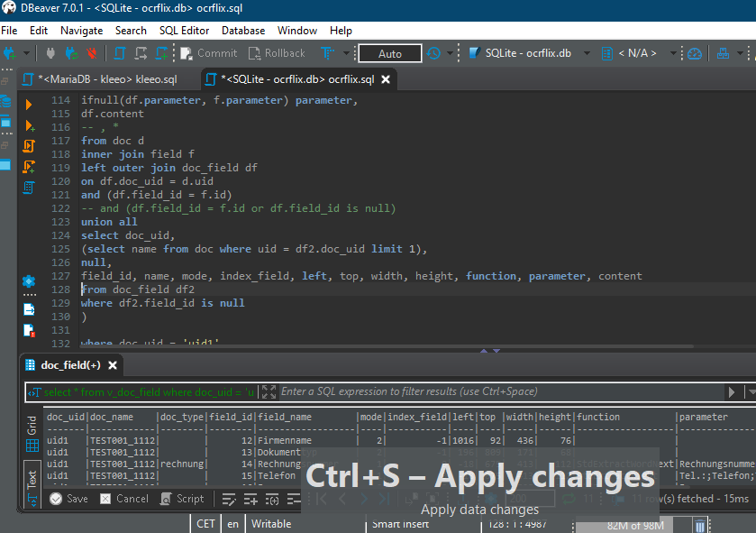Click Execute statement in new tab icon

coord(29,126)
